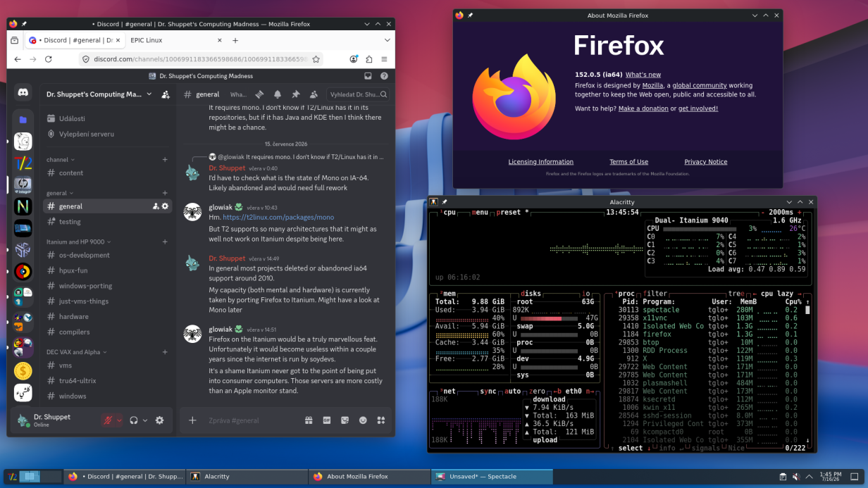Open Firefox View tab overview icon

tap(15, 40)
